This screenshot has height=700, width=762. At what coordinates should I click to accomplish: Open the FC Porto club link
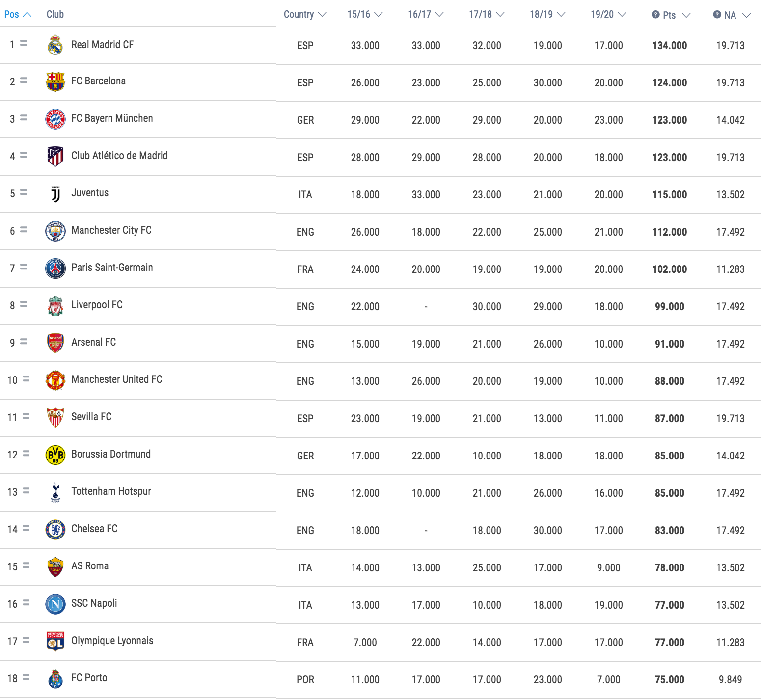click(89, 678)
